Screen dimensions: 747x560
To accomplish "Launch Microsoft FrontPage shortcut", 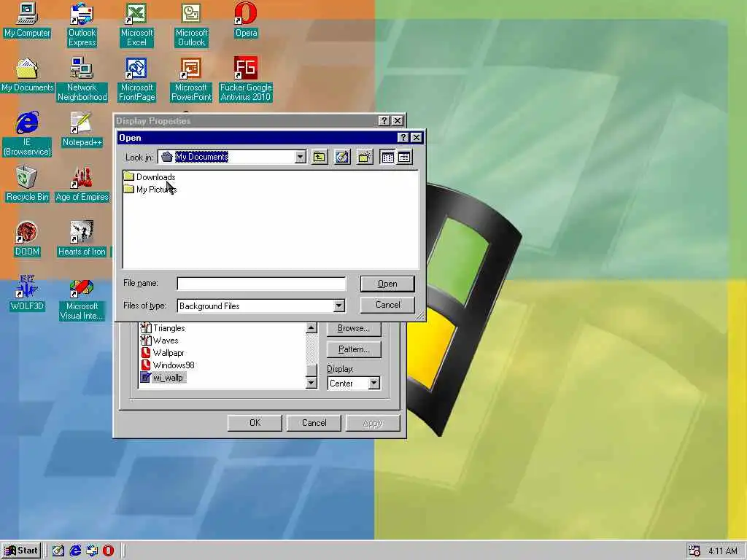I will [136, 79].
